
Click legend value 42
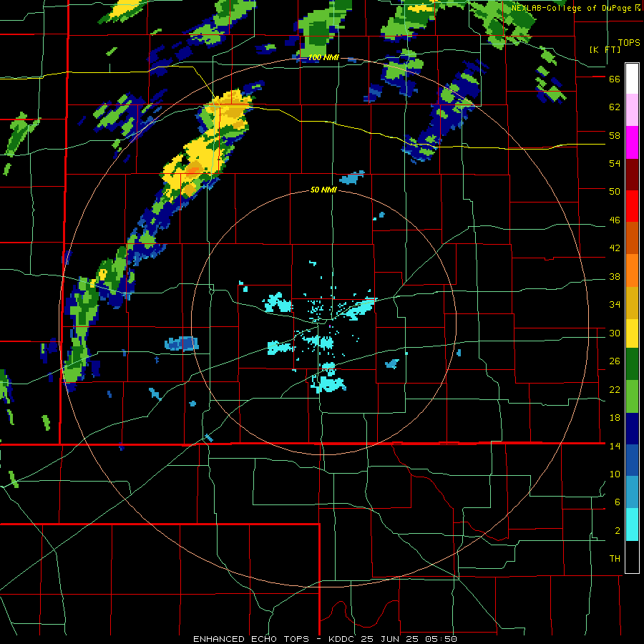[615, 248]
